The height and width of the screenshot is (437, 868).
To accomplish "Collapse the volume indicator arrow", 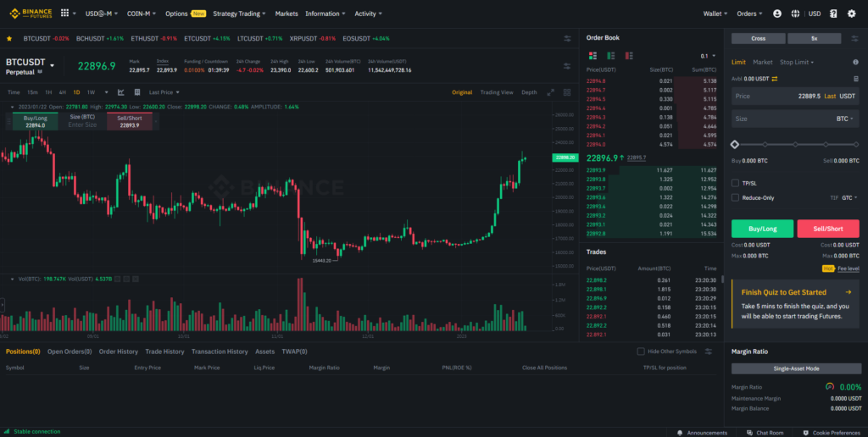I will 12,279.
